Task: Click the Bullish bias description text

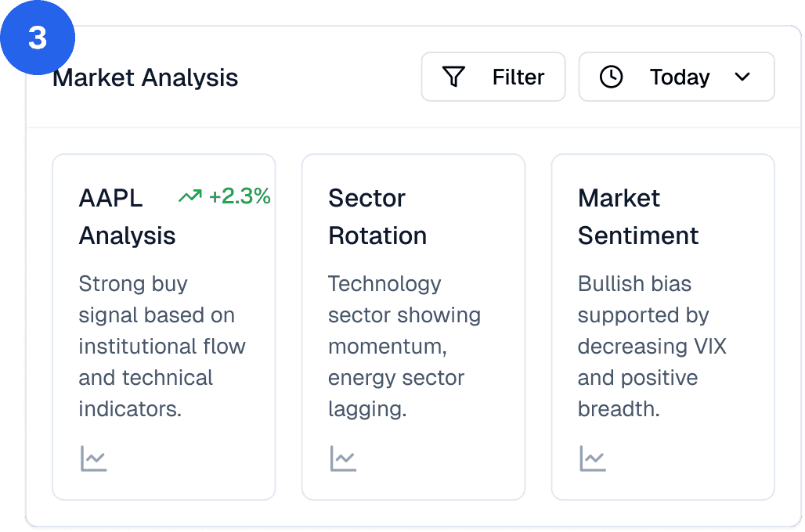Action: click(652, 347)
